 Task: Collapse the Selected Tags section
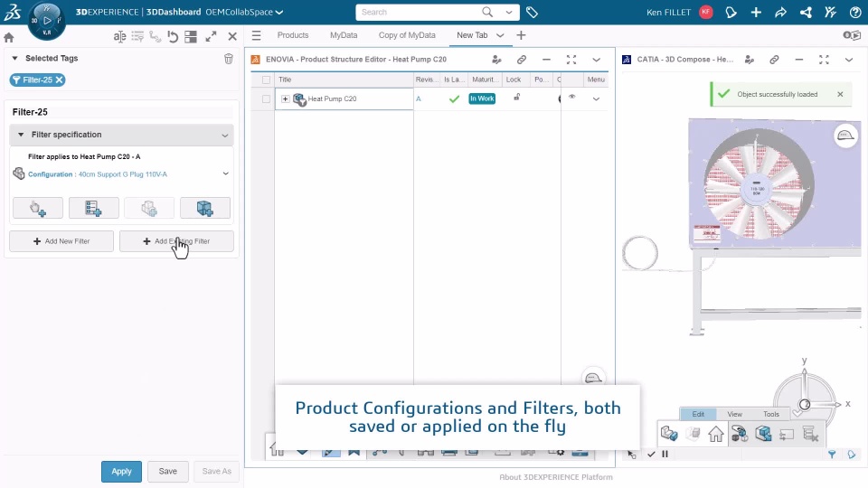tap(15, 58)
